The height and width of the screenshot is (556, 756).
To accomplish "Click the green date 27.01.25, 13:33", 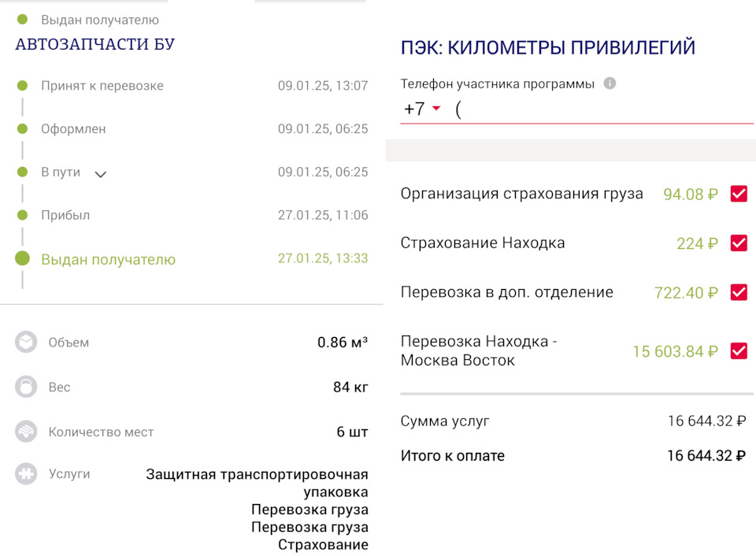I will (x=323, y=258).
